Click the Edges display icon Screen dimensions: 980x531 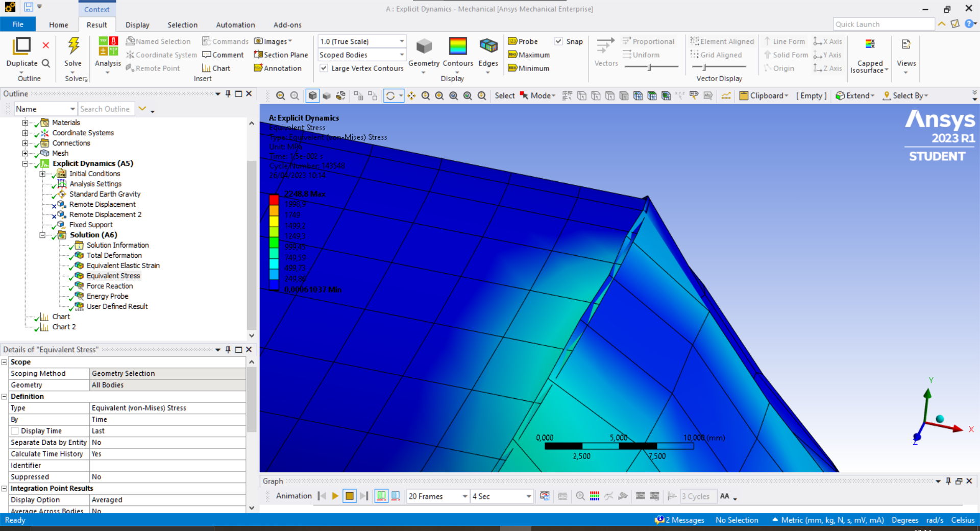click(488, 47)
